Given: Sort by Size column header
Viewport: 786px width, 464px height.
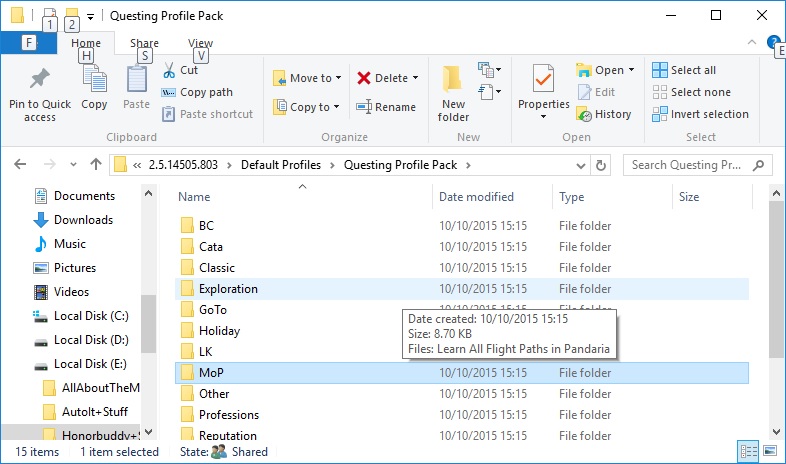Looking at the screenshot, I should [689, 197].
